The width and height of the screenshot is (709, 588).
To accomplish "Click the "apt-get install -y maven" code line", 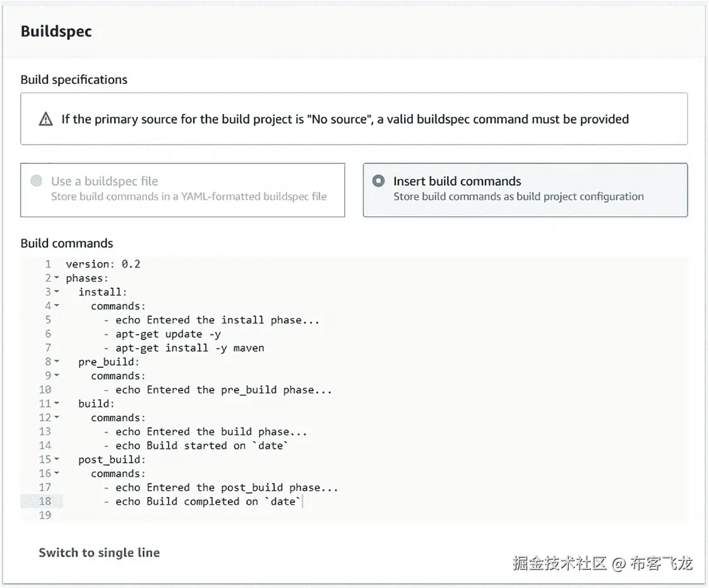I will point(189,348).
